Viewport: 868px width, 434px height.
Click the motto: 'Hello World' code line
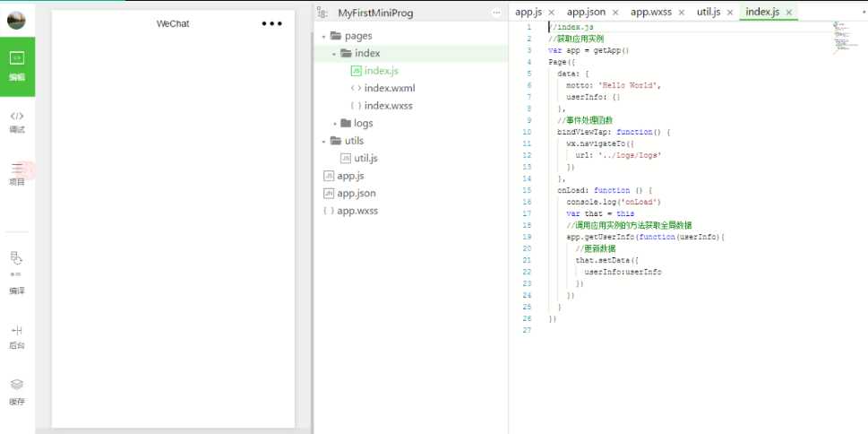614,85
